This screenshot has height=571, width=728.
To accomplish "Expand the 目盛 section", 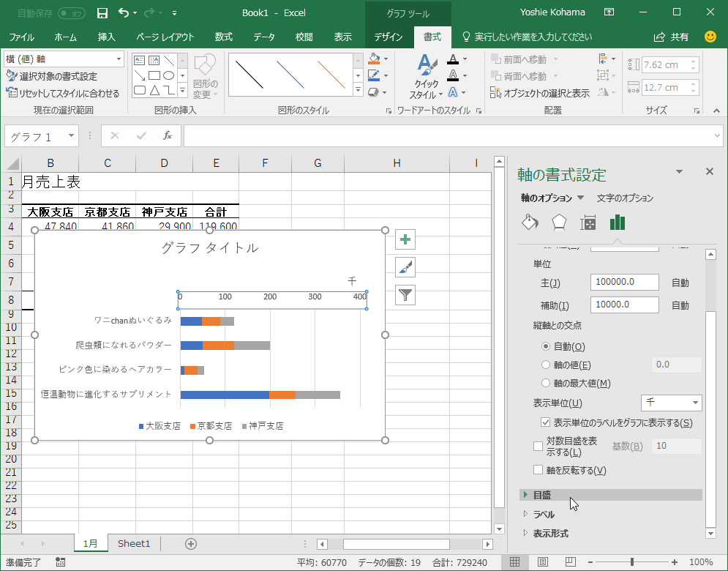I will coord(610,496).
